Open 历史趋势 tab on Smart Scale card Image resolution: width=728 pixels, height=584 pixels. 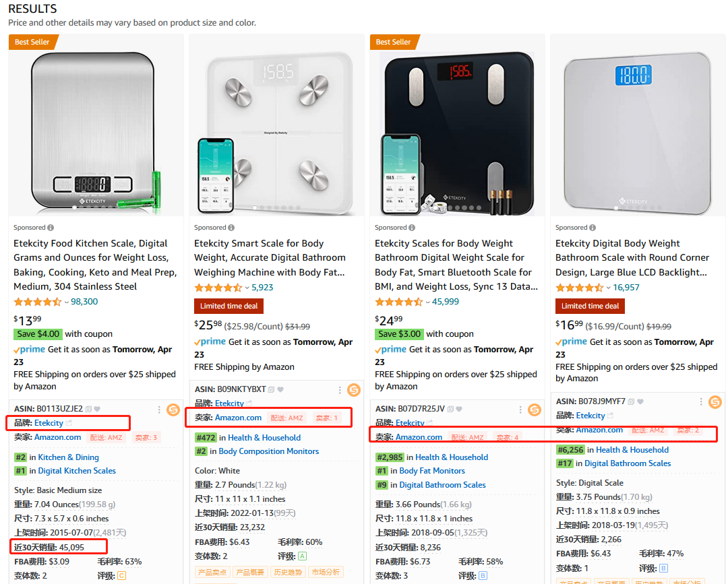pyautogui.click(x=287, y=573)
